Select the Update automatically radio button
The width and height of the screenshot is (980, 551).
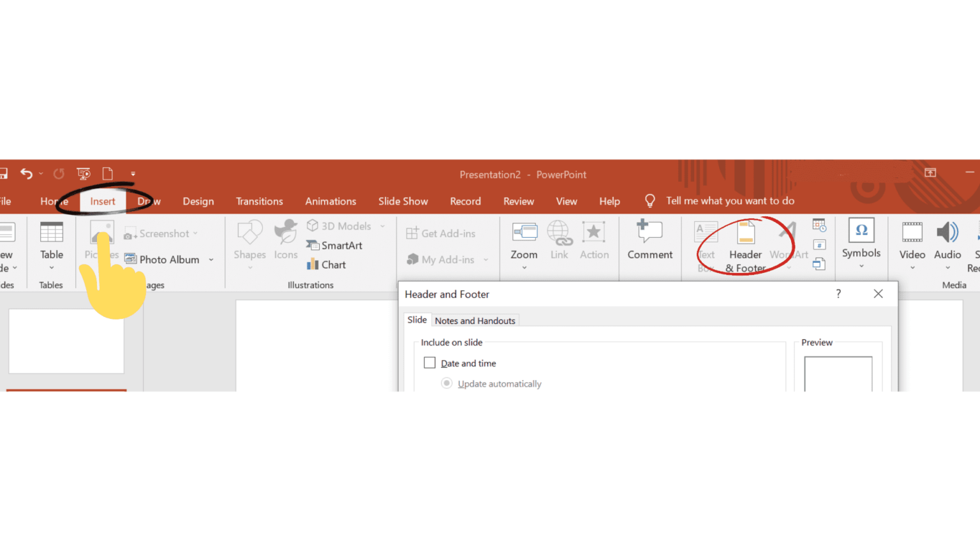[447, 383]
